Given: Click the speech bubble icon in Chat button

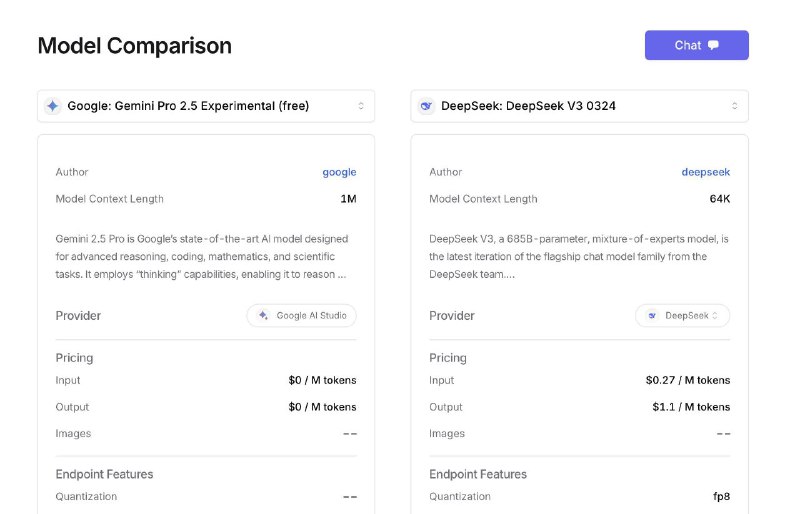Looking at the screenshot, I should [713, 45].
